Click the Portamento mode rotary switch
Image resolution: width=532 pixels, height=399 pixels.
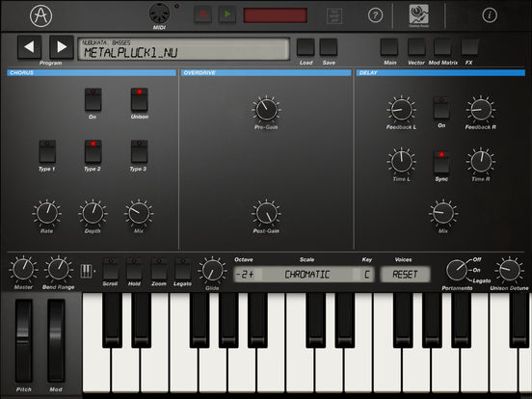point(456,270)
